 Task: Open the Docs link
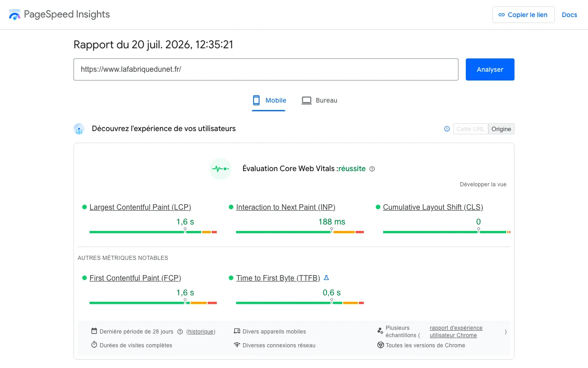570,15
